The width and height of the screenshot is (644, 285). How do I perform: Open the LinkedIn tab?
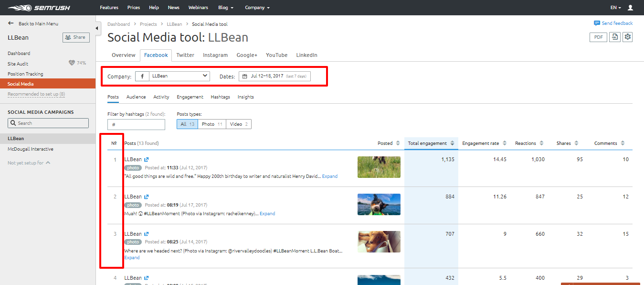306,55
